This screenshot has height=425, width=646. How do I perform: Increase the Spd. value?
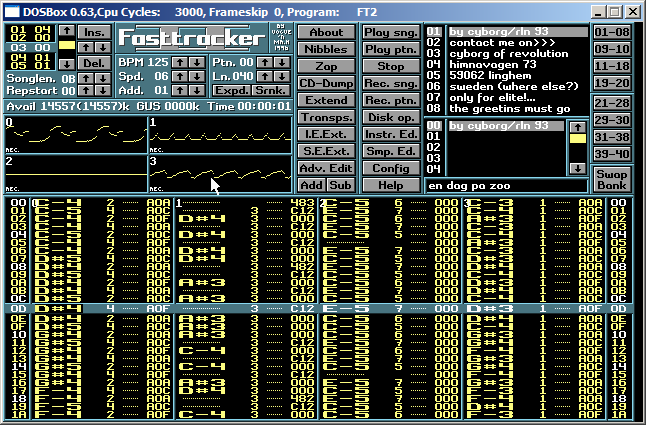[x=180, y=77]
